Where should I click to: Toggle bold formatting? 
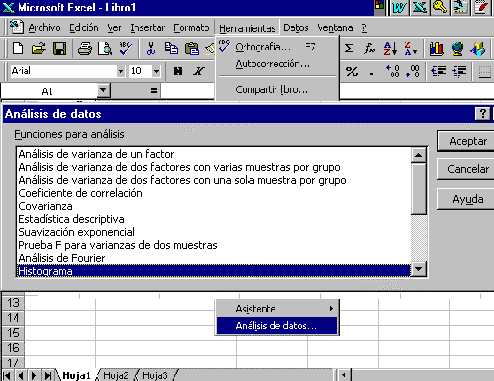[x=178, y=71]
